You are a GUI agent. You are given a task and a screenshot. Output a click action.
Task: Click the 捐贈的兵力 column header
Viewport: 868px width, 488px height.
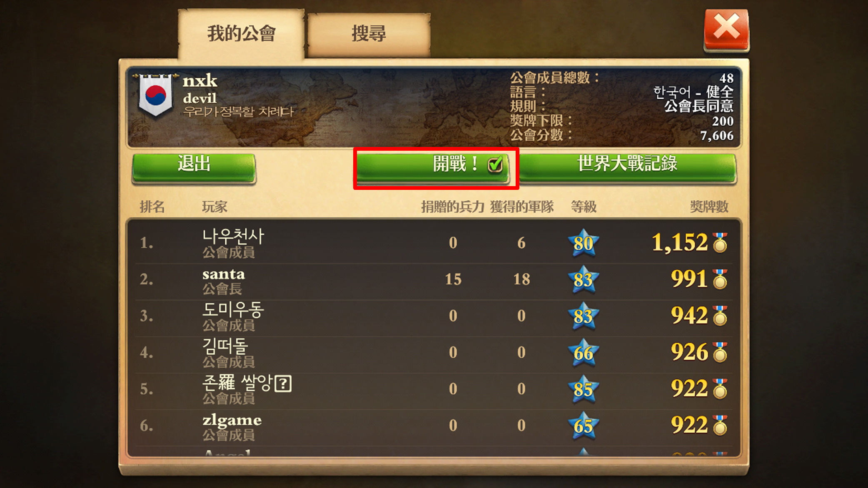[452, 207]
